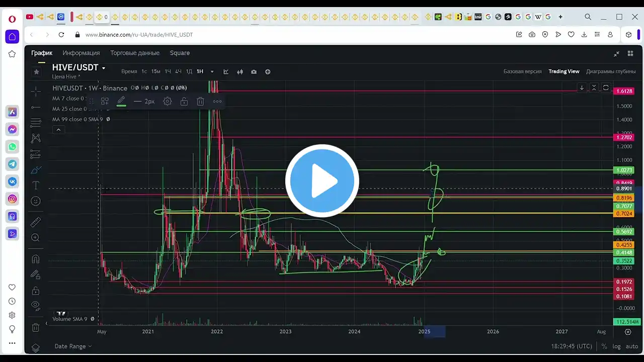Open more options in the drawing toolbar
Screen dimensions: 644x362
point(217,102)
